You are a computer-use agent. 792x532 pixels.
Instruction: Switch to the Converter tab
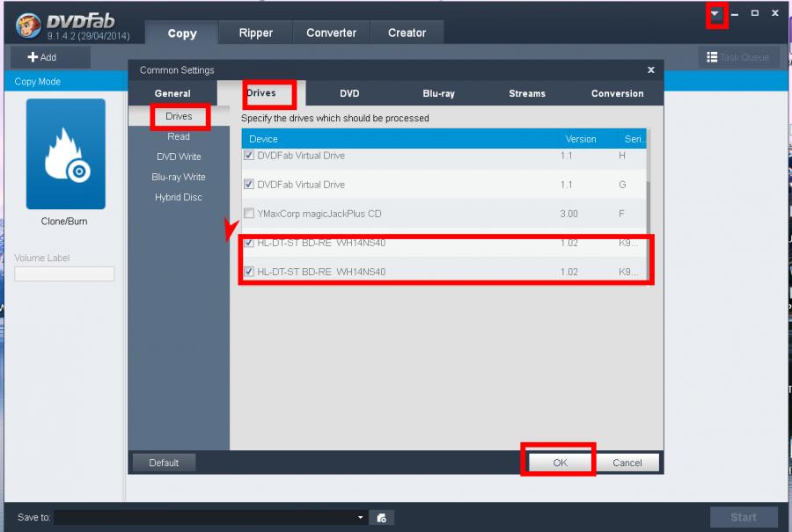(x=332, y=33)
